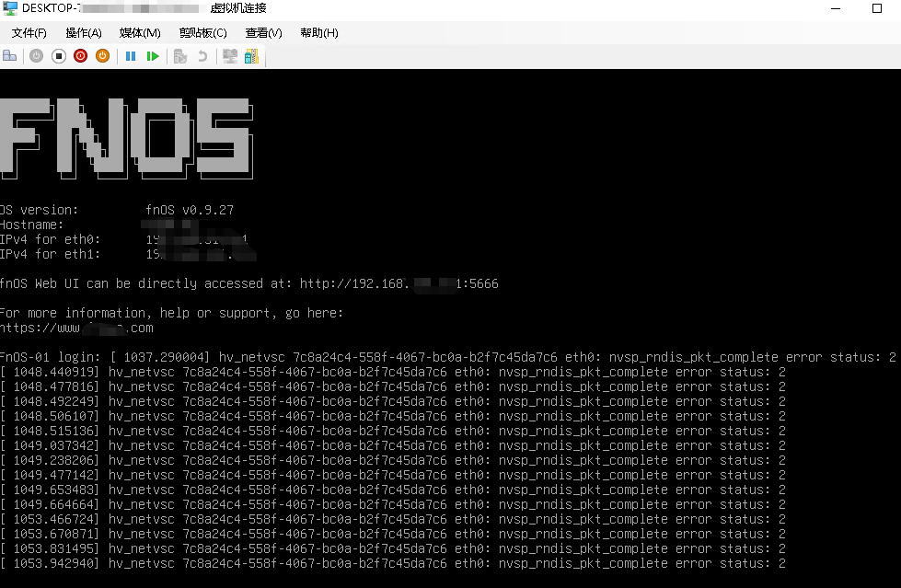Maximize the virtual machine connection window
This screenshot has width=901, height=588.
point(877,8)
